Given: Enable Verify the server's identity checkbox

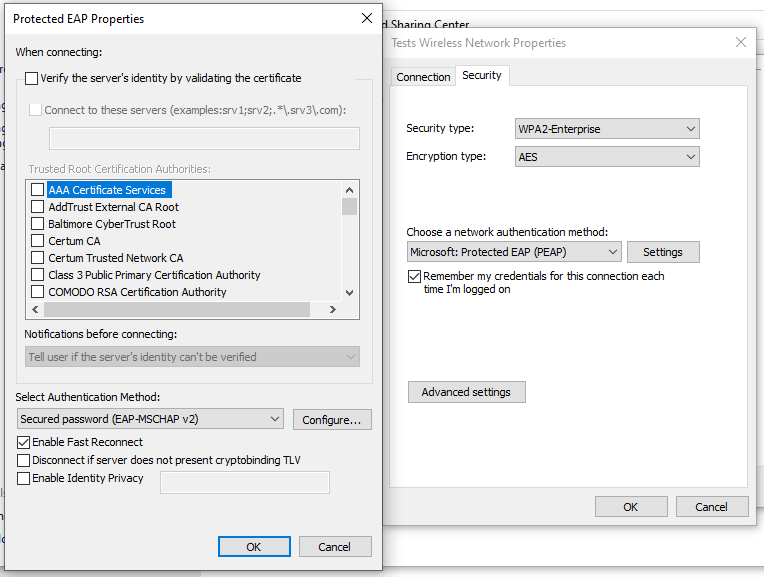Looking at the screenshot, I should tap(31, 78).
